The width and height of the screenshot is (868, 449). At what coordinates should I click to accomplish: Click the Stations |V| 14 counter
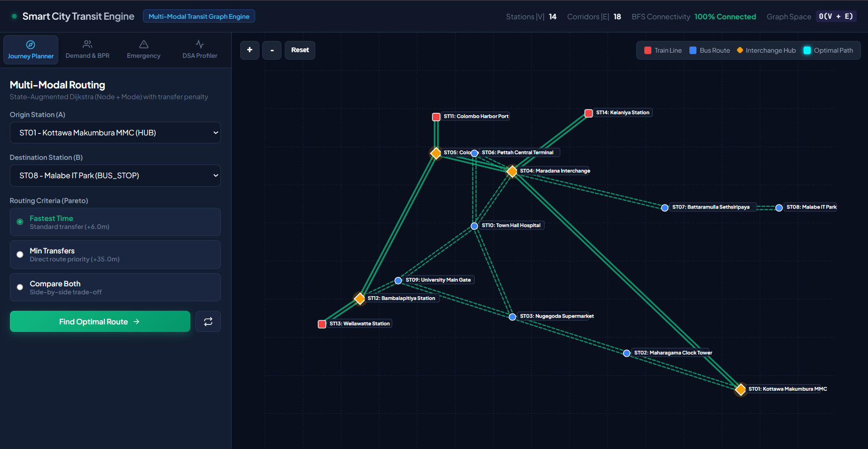(531, 16)
